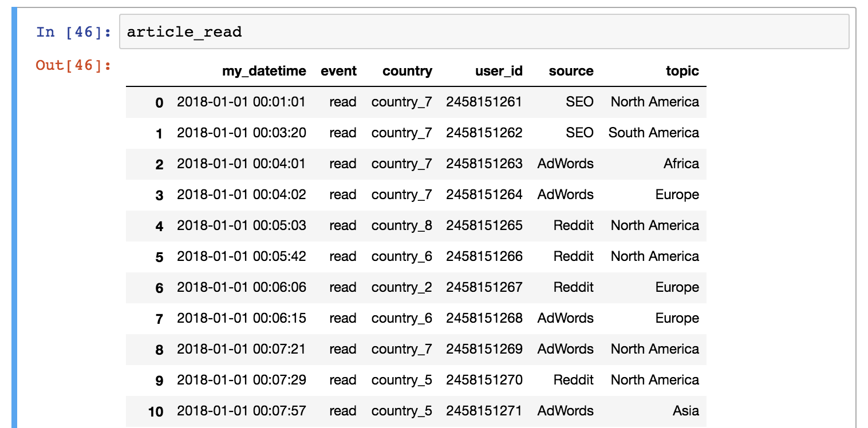Click the event column header

tap(339, 71)
